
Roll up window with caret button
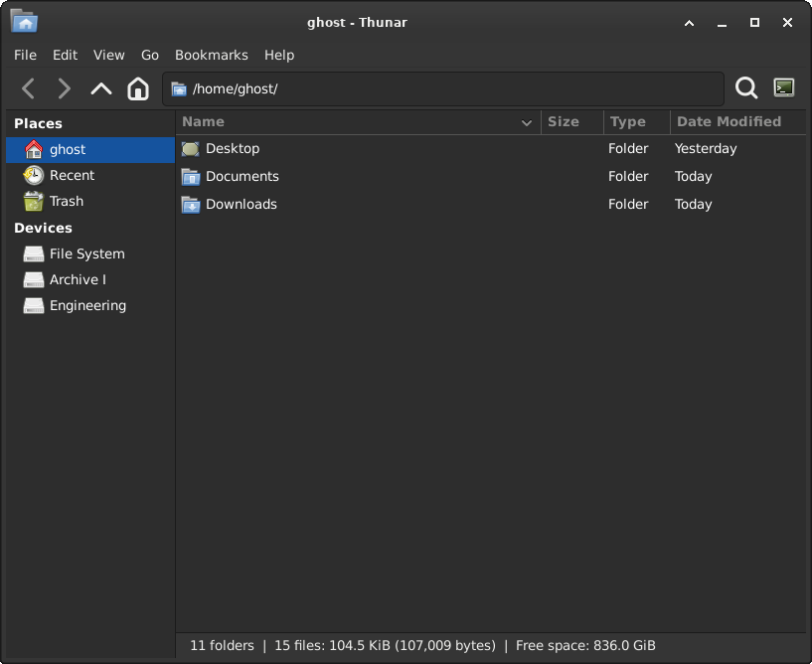[x=690, y=23]
